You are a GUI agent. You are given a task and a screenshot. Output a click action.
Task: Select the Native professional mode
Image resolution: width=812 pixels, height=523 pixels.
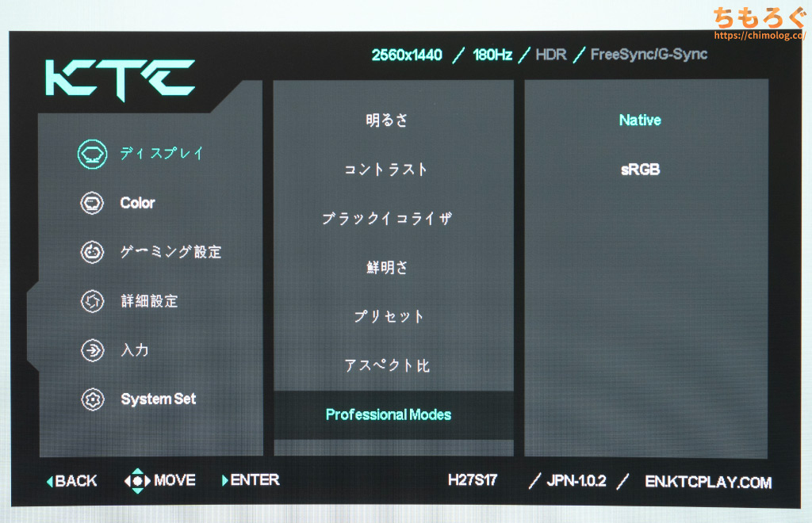[x=639, y=120]
